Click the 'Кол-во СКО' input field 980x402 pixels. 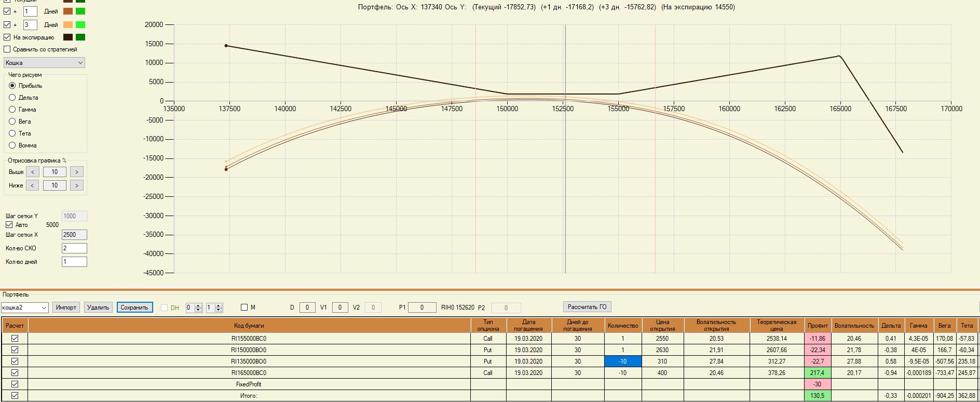pos(74,248)
